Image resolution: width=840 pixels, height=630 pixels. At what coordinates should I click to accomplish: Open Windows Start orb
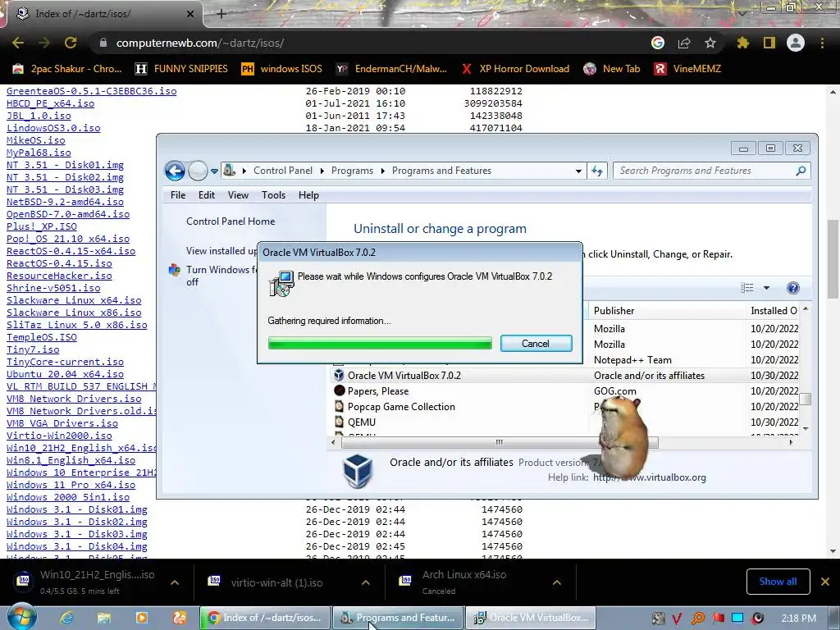pyautogui.click(x=21, y=618)
